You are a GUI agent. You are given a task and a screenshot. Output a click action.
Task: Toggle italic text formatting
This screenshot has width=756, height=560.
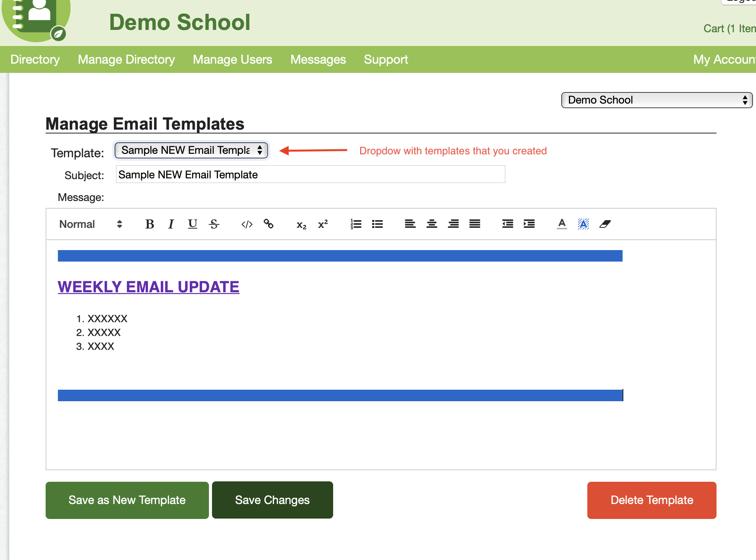[171, 224]
